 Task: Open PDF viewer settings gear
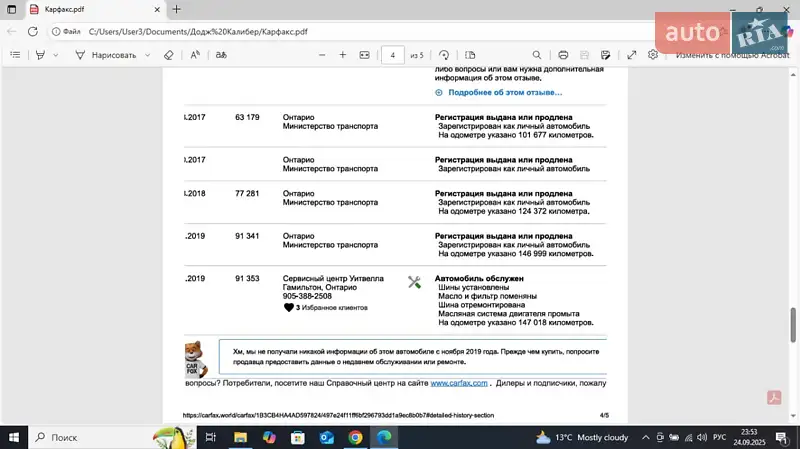[x=653, y=55]
